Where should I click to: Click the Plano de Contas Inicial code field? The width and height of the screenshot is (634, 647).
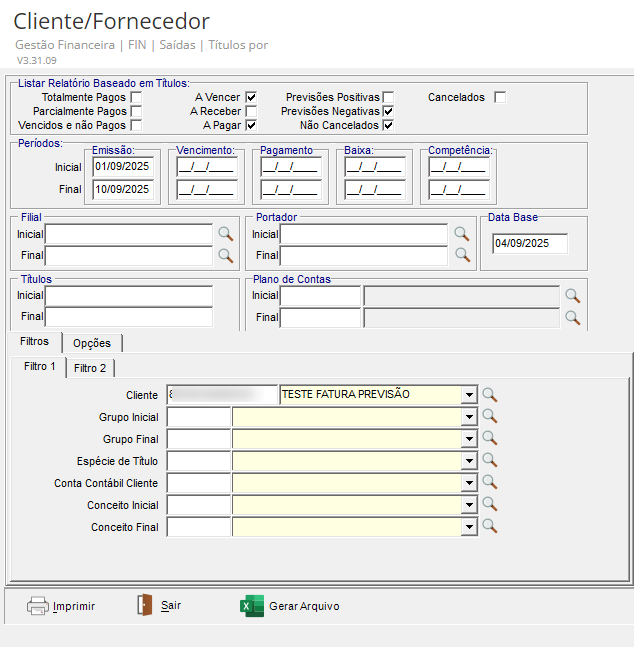(320, 296)
